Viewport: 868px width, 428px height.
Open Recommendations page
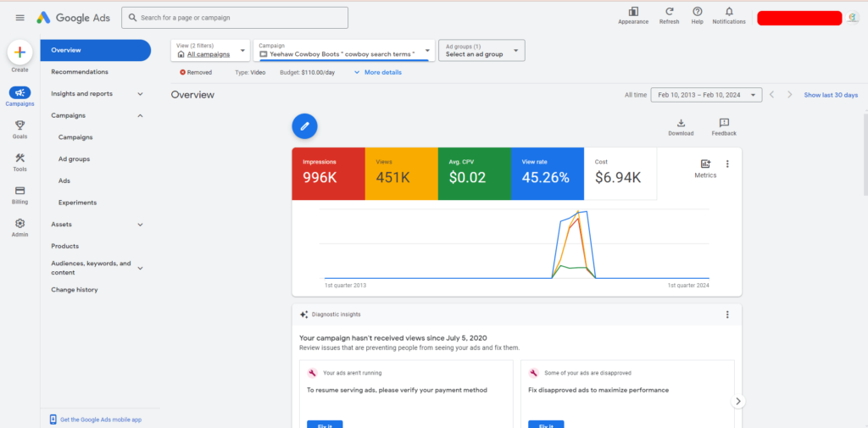coord(80,72)
